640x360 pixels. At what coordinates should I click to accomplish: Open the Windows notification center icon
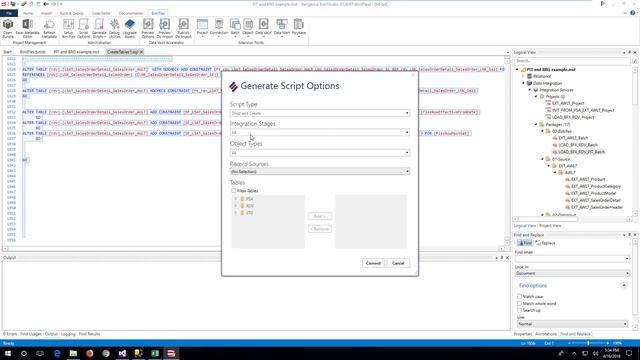click(629, 353)
